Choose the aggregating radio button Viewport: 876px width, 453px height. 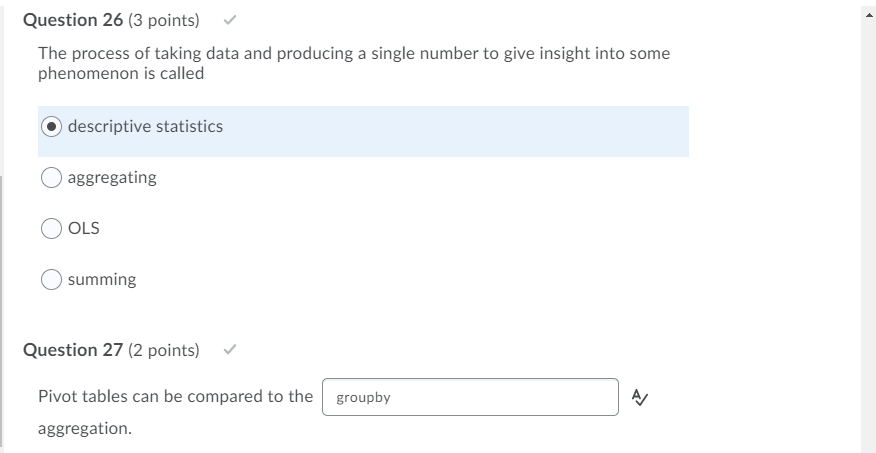(x=51, y=178)
